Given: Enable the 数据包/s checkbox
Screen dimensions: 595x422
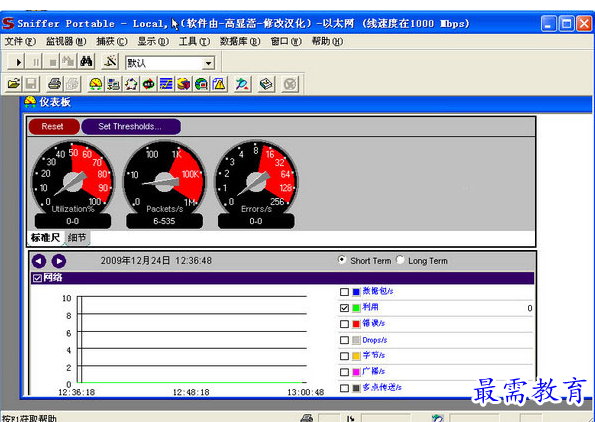Looking at the screenshot, I should pos(344,292).
